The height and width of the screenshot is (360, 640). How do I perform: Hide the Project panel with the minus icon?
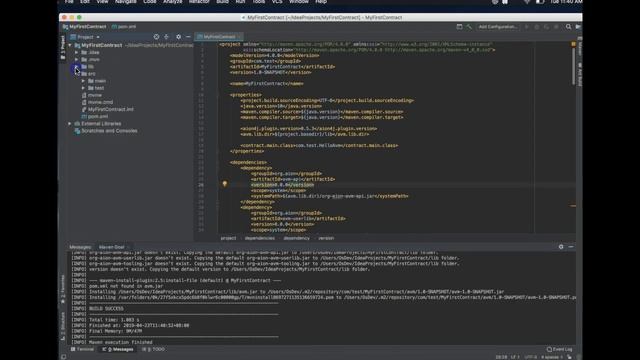[188, 37]
